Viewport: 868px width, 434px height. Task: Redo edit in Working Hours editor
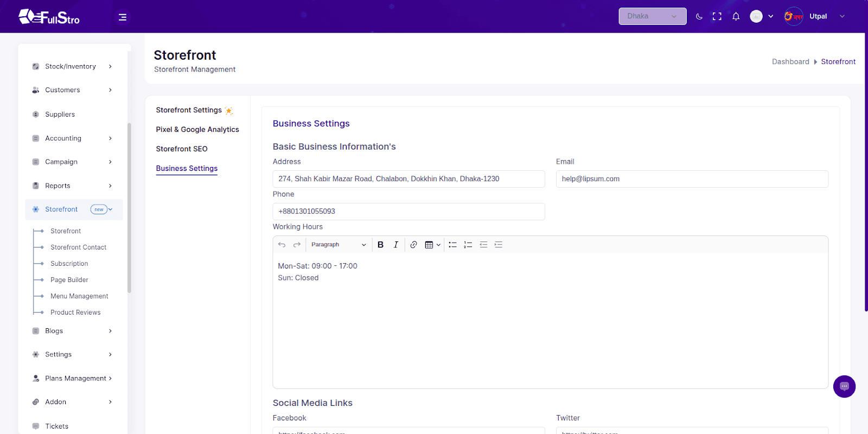click(x=297, y=245)
